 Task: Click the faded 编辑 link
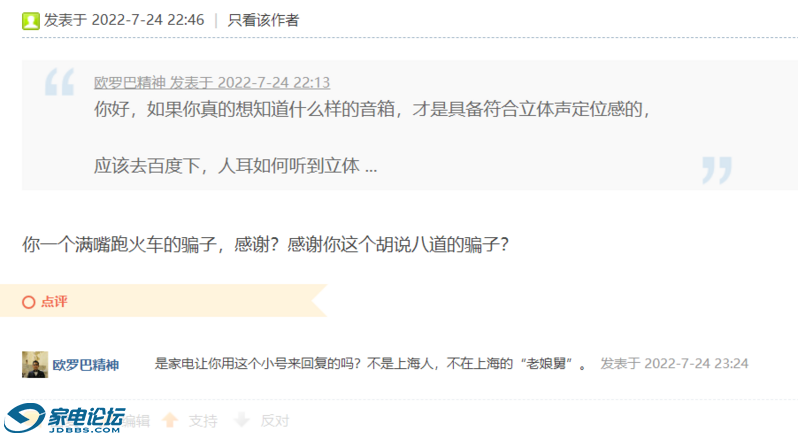[136, 421]
